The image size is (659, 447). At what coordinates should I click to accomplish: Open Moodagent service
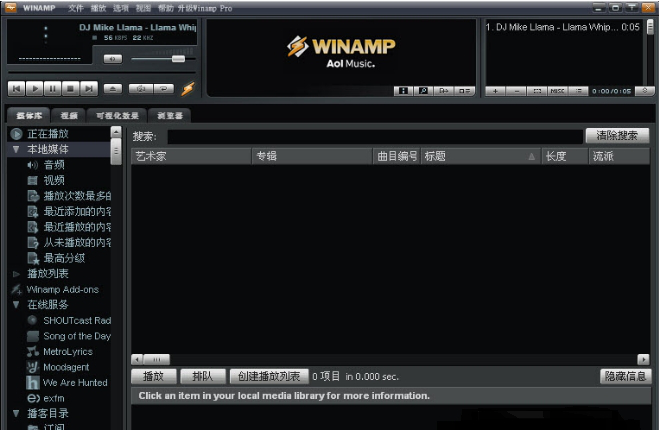pyautogui.click(x=66, y=367)
